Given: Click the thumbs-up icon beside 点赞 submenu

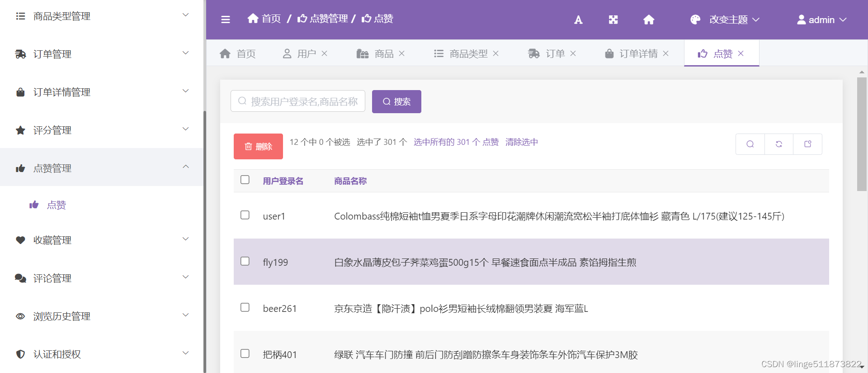Looking at the screenshot, I should (34, 205).
